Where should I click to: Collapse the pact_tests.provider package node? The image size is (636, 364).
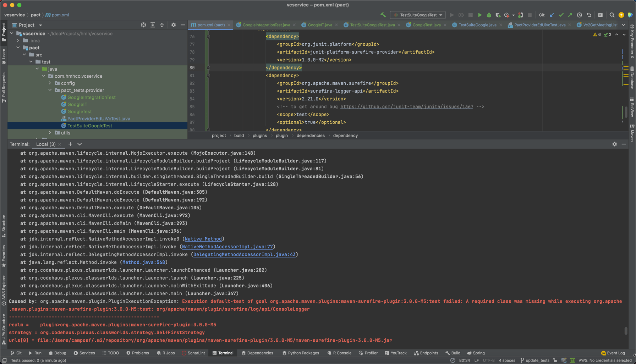(50, 90)
